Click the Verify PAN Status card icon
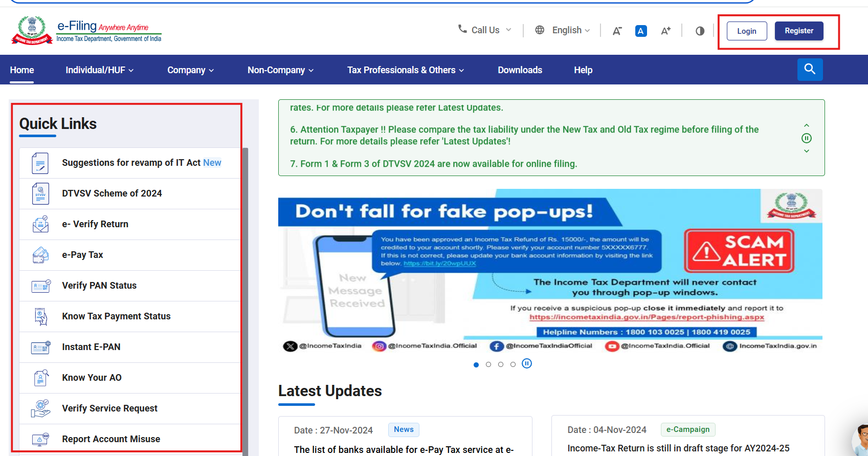This screenshot has width=868, height=456. click(x=41, y=286)
